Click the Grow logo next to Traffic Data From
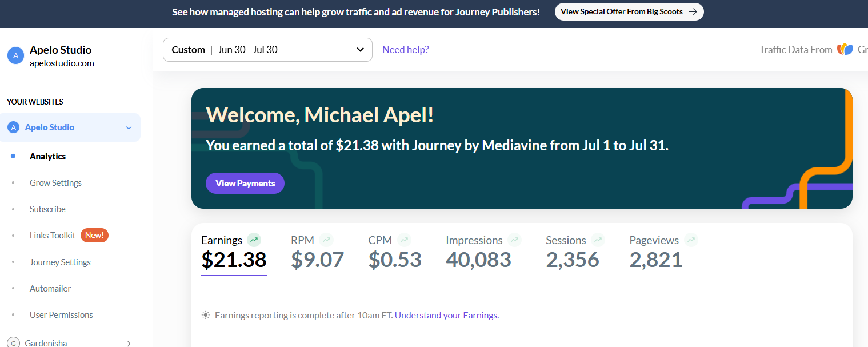 (x=845, y=49)
